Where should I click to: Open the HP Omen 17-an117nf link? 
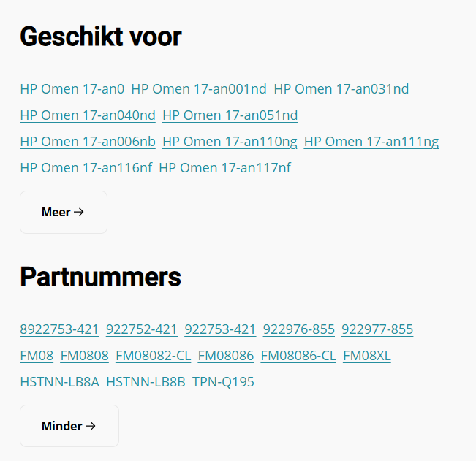(x=224, y=168)
